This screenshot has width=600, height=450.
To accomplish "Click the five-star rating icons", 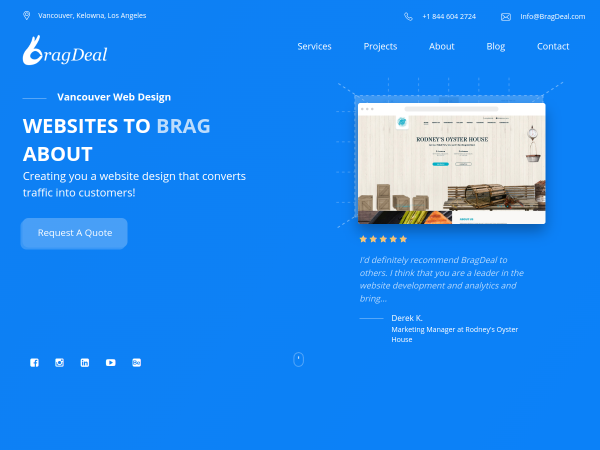I will pos(383,239).
